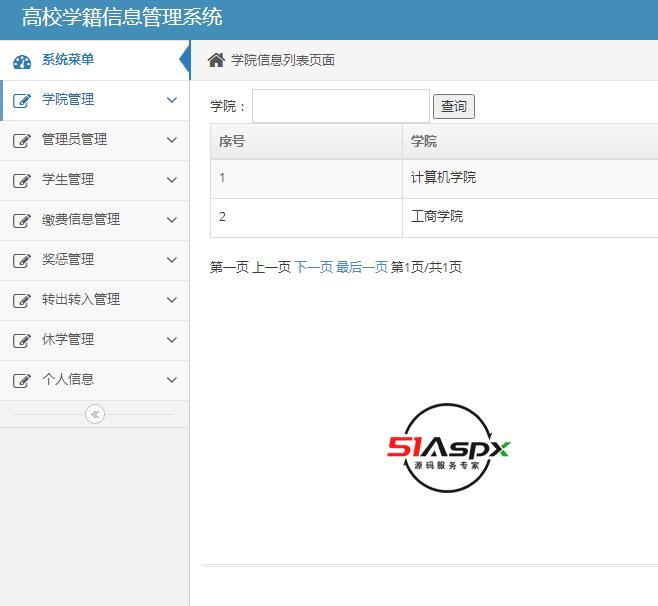Open the 系统菜单 menu item

95,60
